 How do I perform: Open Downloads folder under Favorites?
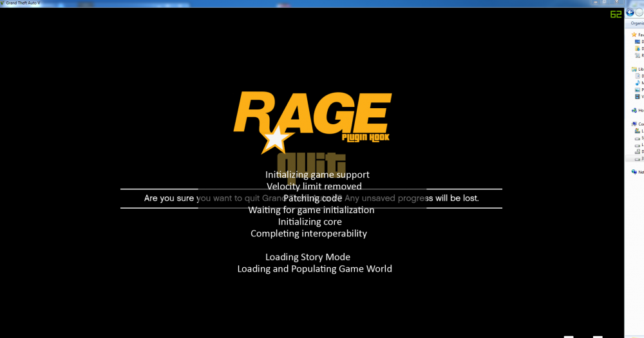tap(640, 48)
